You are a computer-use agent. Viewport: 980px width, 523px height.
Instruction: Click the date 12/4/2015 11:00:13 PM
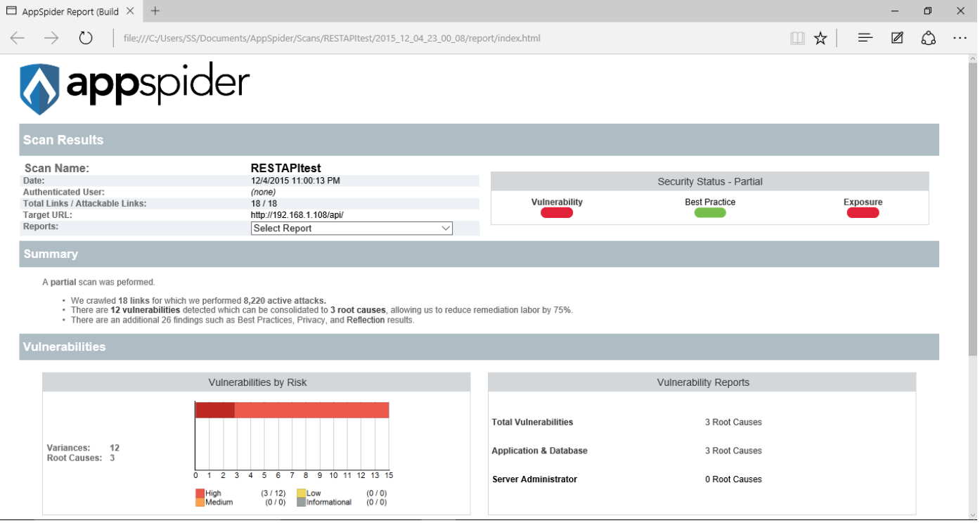point(295,181)
